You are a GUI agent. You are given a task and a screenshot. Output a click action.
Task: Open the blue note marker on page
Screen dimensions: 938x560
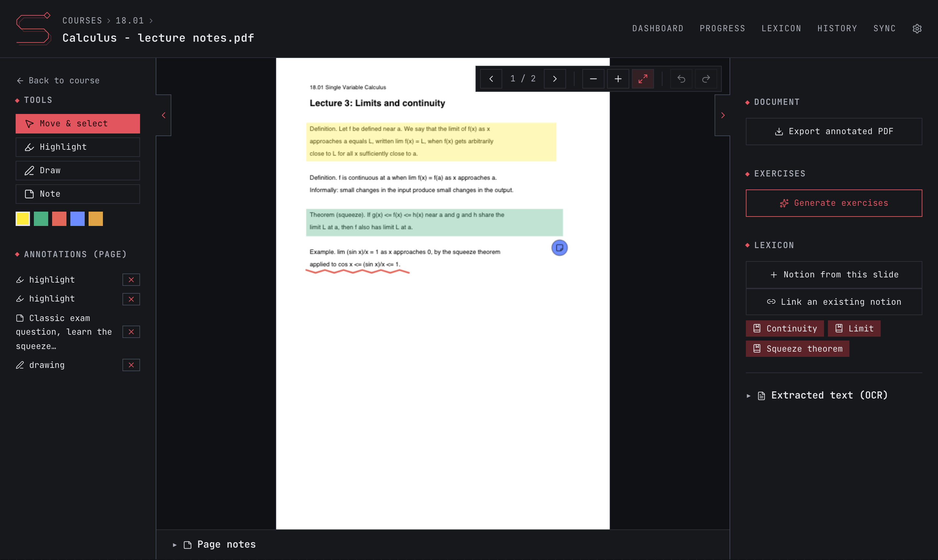tap(560, 247)
